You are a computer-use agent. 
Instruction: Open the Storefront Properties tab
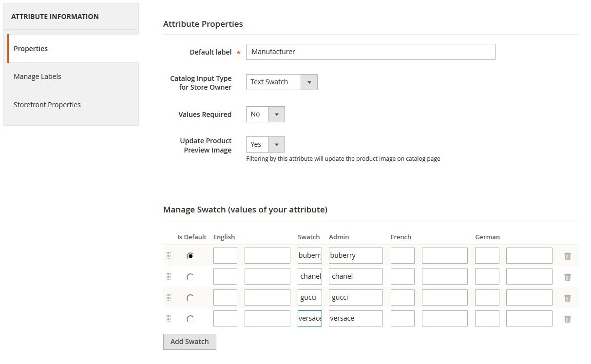[x=47, y=105]
